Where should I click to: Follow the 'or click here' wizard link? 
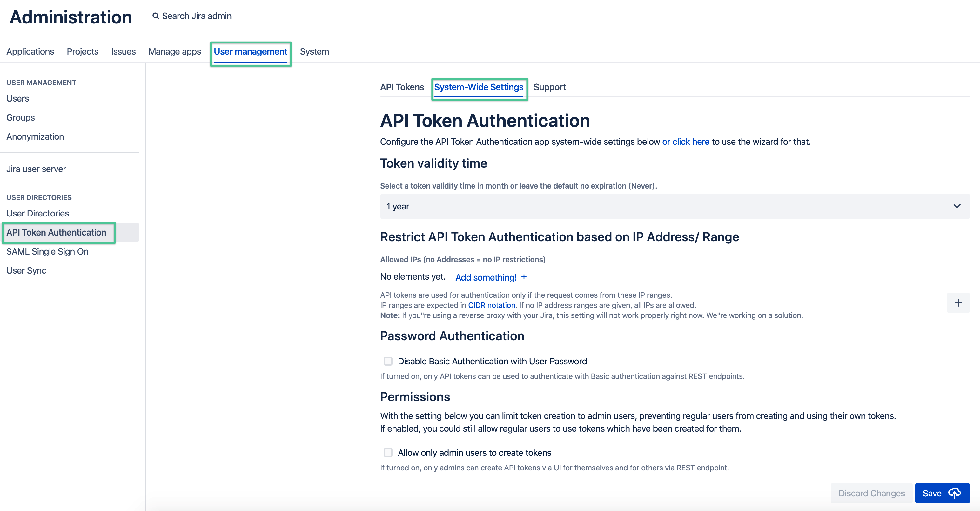pyautogui.click(x=686, y=142)
